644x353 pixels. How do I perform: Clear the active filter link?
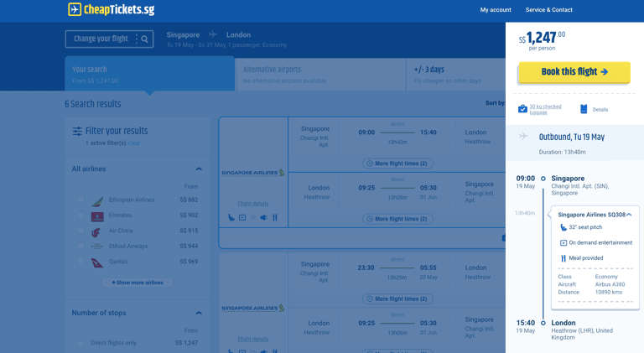[x=134, y=143]
